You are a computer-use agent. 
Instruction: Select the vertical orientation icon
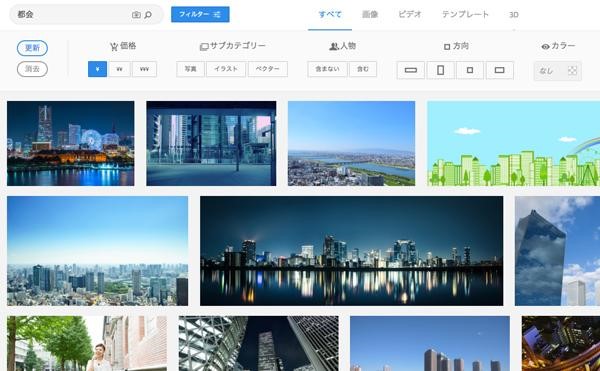pyautogui.click(x=440, y=70)
